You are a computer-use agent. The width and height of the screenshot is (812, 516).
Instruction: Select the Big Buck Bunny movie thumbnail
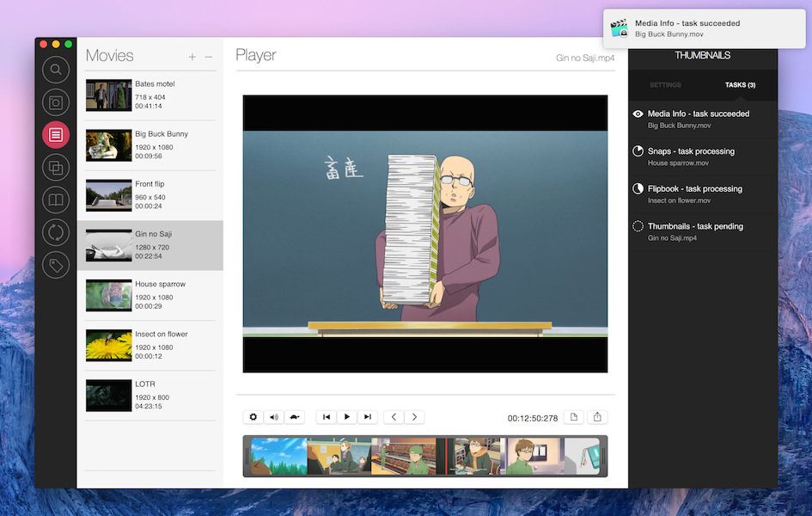click(108, 145)
